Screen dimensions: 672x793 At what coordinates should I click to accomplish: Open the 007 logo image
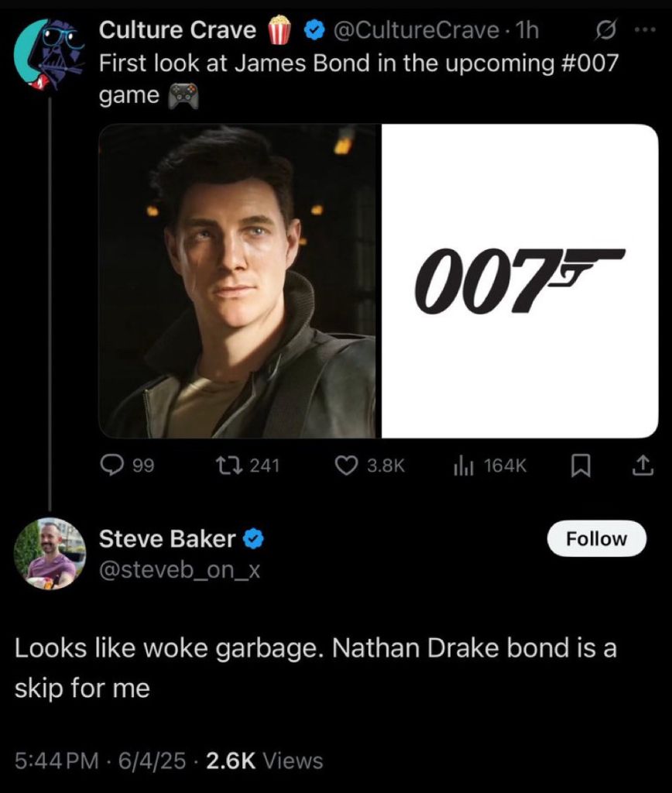pos(519,281)
